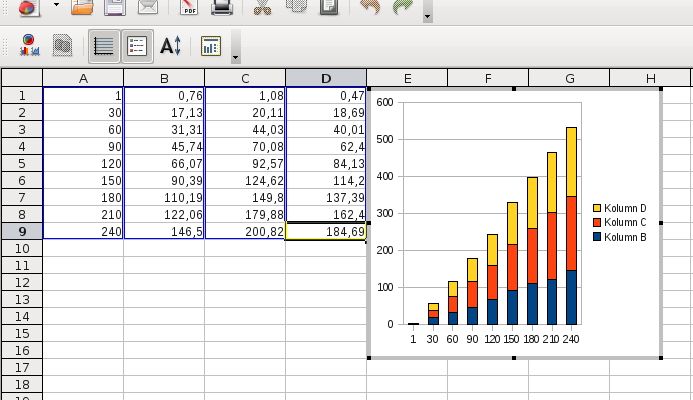The height and width of the screenshot is (400, 693).
Task: Click the orange Undo arrow
Action: (370, 7)
